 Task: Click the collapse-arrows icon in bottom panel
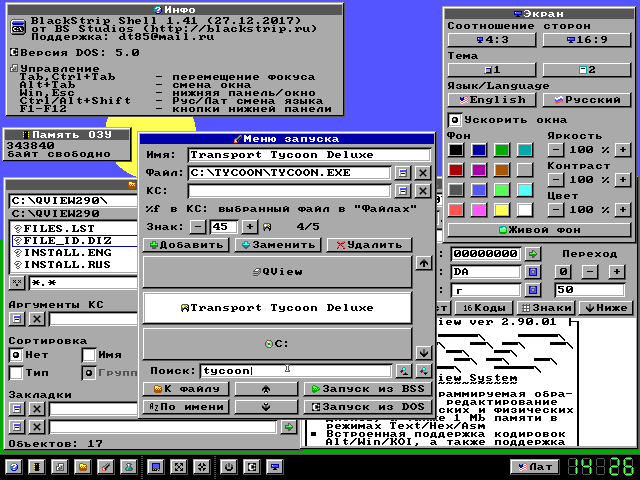(x=202, y=467)
